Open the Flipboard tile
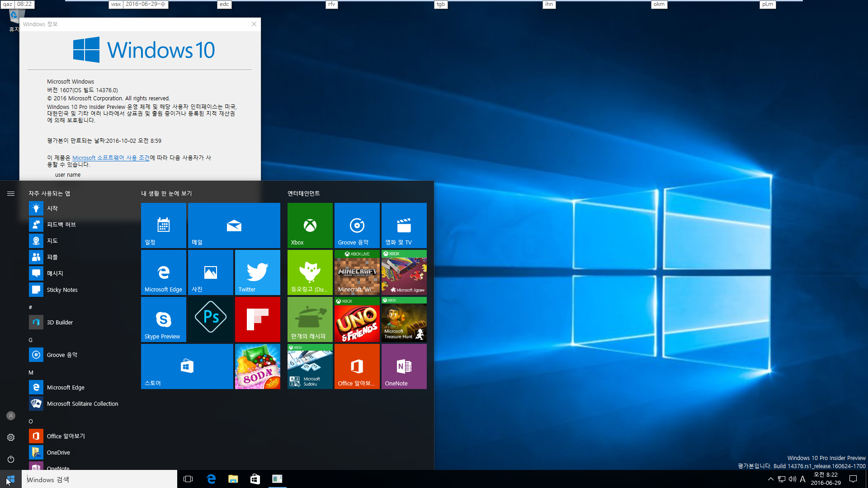The image size is (868, 488). 258,319
